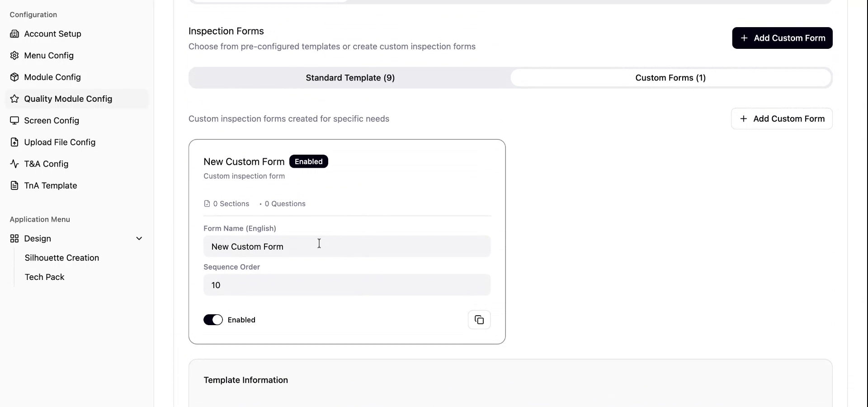868x407 pixels.
Task: Open Upload File Config file icon
Action: point(15,142)
